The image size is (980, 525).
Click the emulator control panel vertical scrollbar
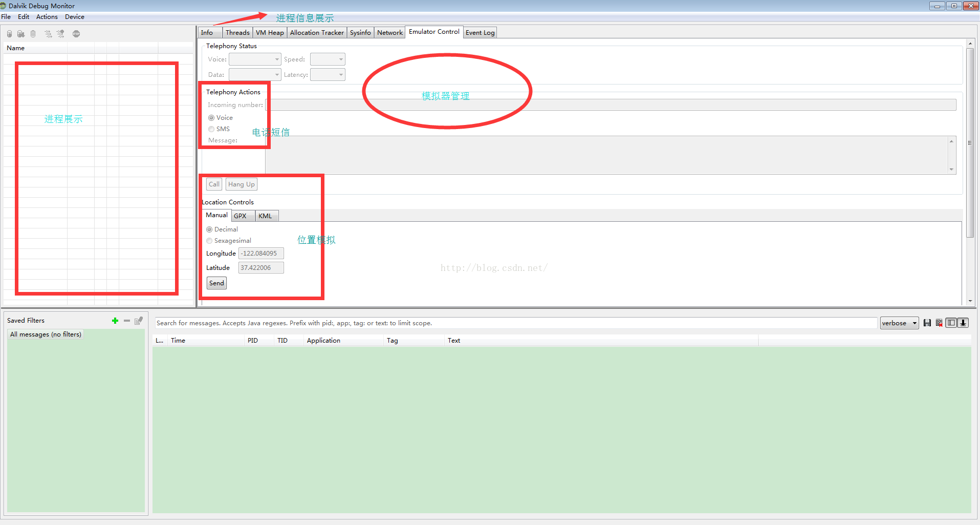pyautogui.click(x=970, y=143)
